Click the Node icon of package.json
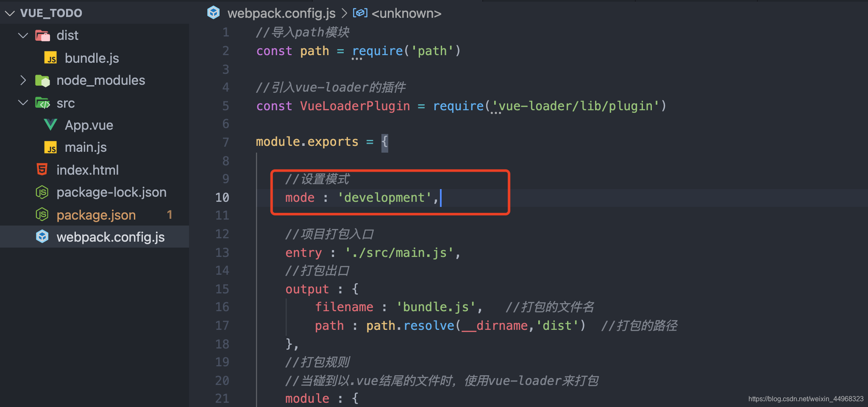The image size is (868, 407). coord(42,215)
